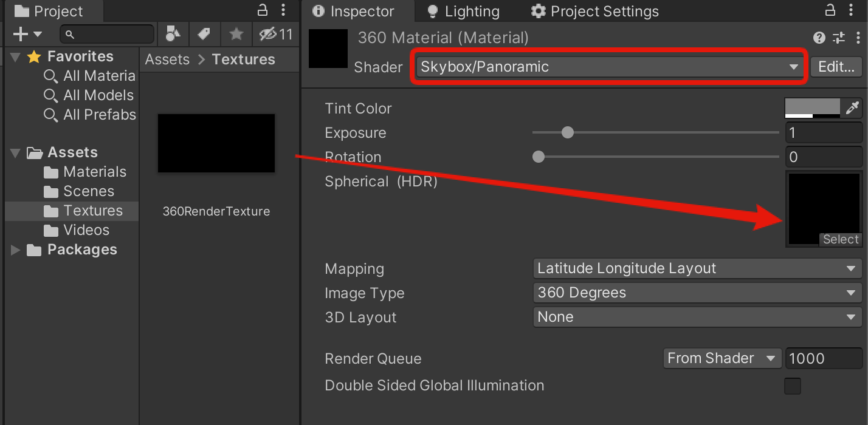This screenshot has width=868, height=425.
Task: Click Select on the Spherical texture slot
Action: pyautogui.click(x=841, y=239)
